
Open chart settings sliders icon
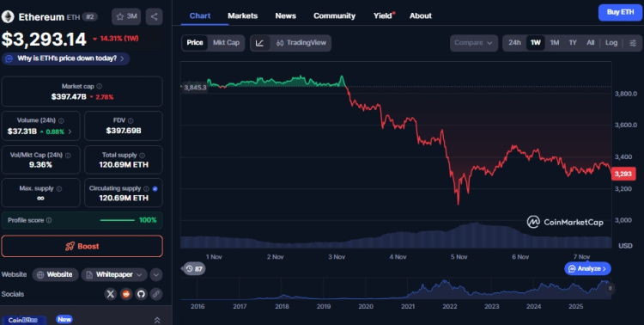click(633, 43)
